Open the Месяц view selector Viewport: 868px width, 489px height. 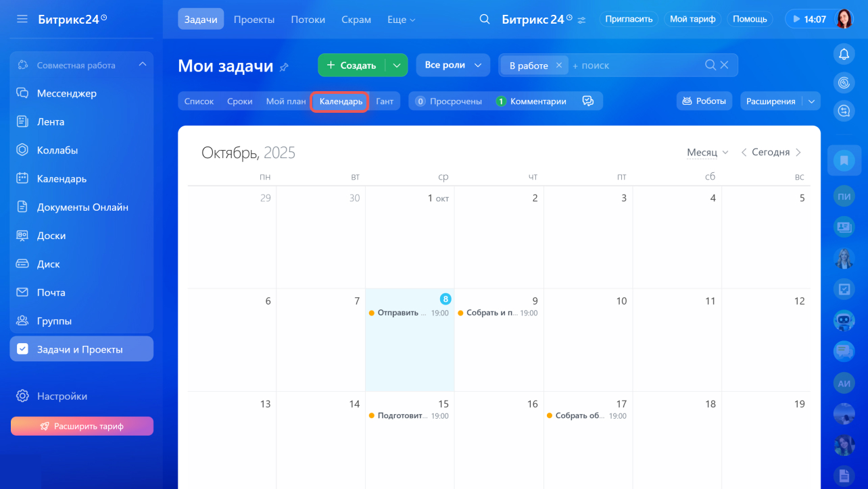(x=707, y=153)
